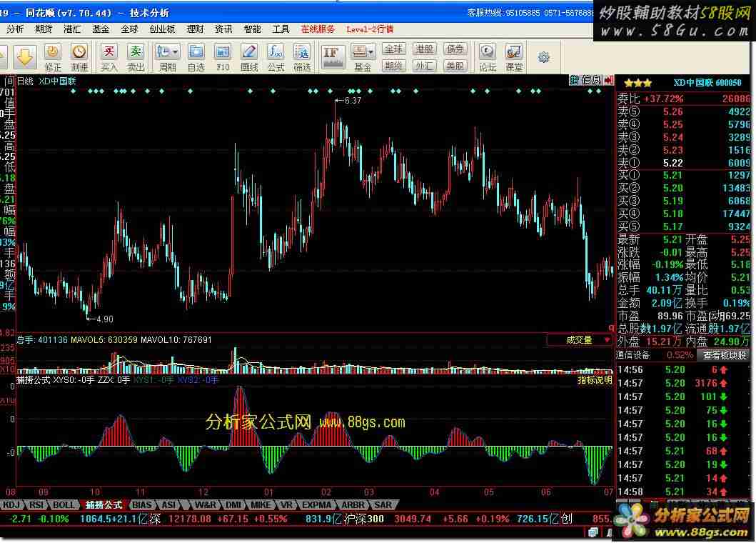Click the 查看板块股 button
Screen dimensions: 756x543
click(725, 356)
